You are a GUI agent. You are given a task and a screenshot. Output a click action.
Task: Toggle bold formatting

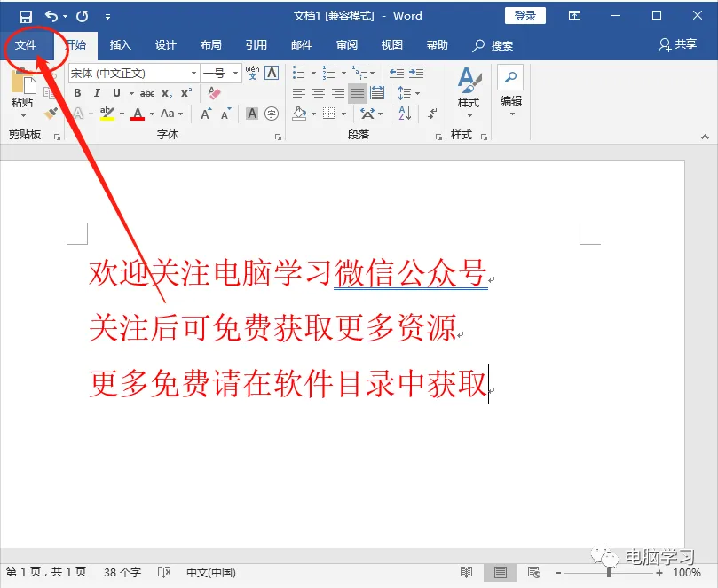click(x=77, y=93)
